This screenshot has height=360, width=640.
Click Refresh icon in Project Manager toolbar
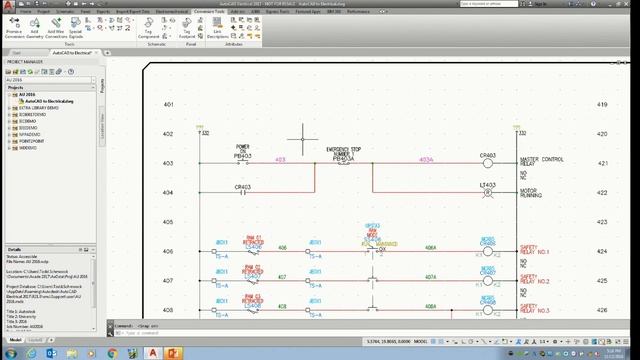(x=30, y=72)
